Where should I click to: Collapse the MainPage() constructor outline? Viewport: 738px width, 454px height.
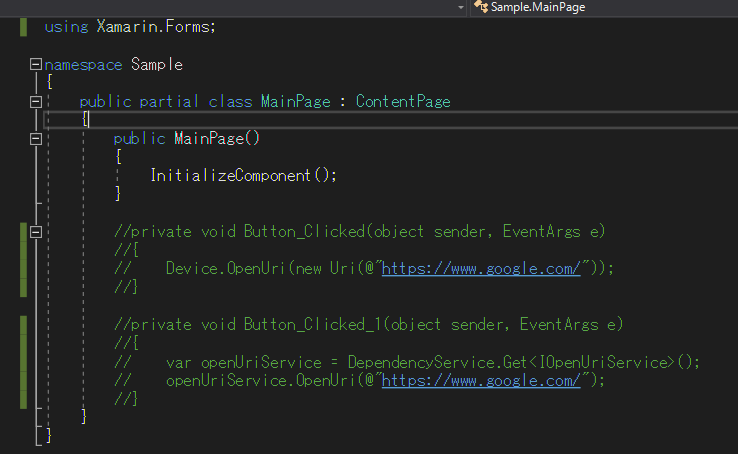pyautogui.click(x=36, y=139)
